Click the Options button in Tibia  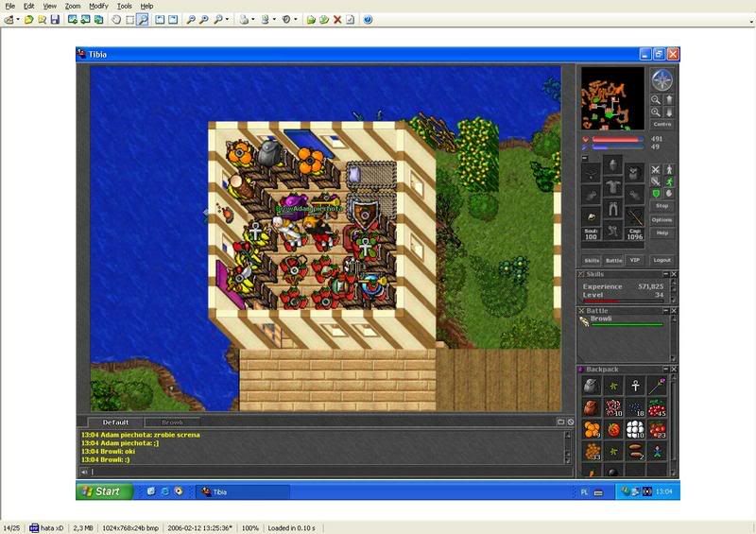[662, 220]
